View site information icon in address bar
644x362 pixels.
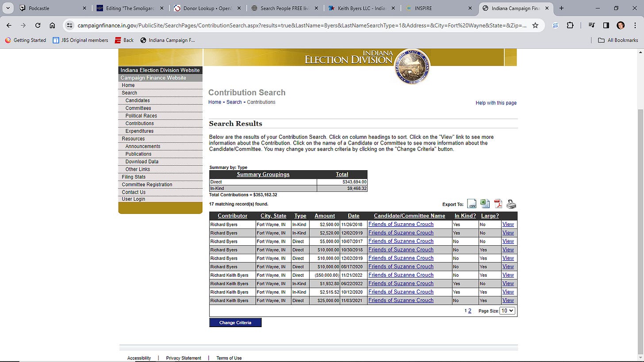coord(69,25)
